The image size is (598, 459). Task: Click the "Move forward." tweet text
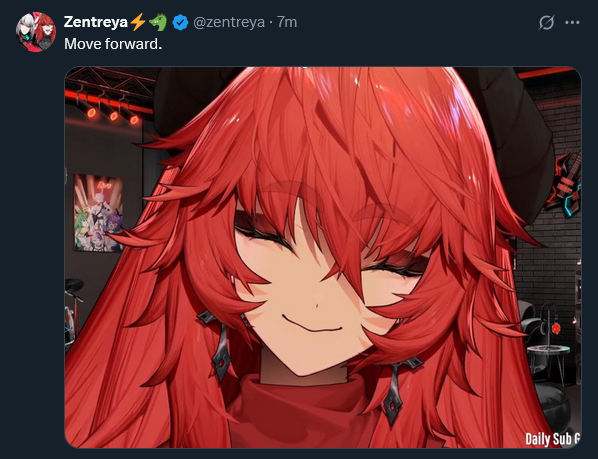[x=113, y=44]
